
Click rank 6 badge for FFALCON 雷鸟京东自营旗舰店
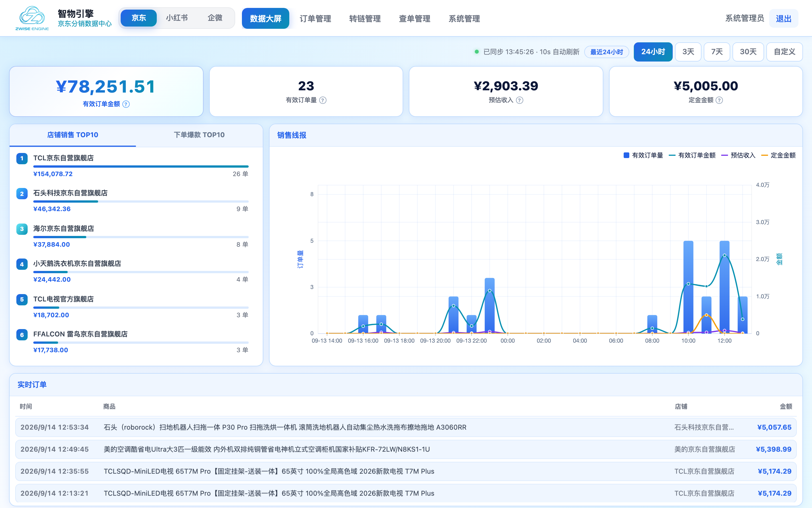[x=22, y=335]
